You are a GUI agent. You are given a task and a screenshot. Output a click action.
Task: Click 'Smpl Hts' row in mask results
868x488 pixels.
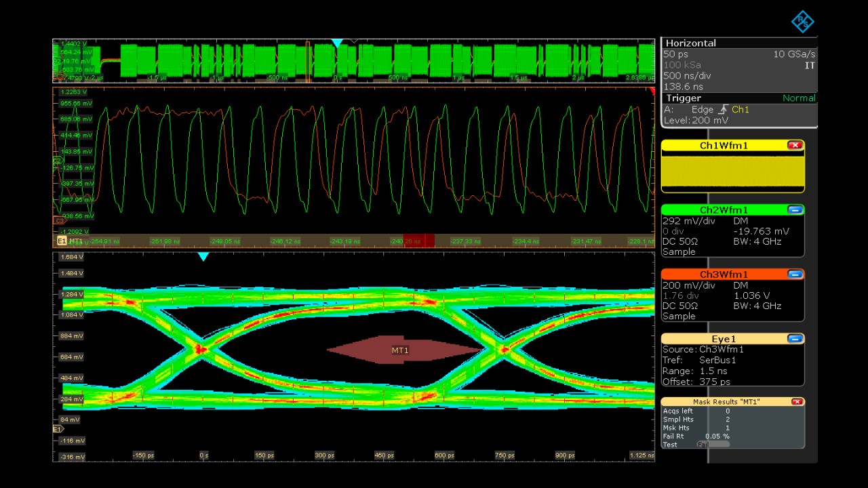point(696,420)
